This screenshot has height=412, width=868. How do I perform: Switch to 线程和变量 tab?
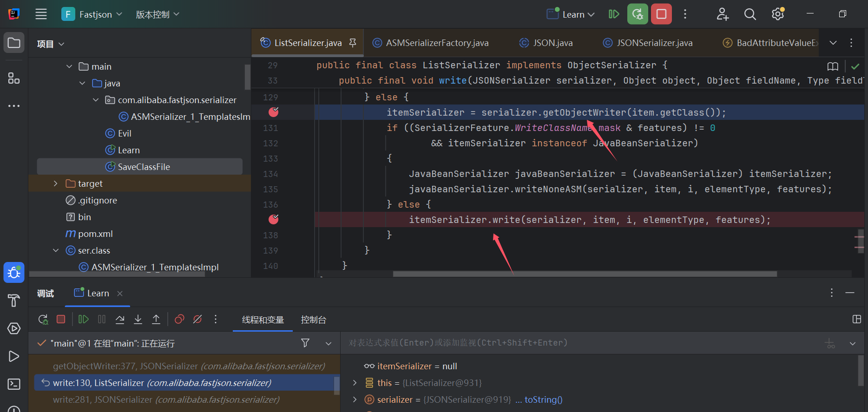click(x=263, y=320)
